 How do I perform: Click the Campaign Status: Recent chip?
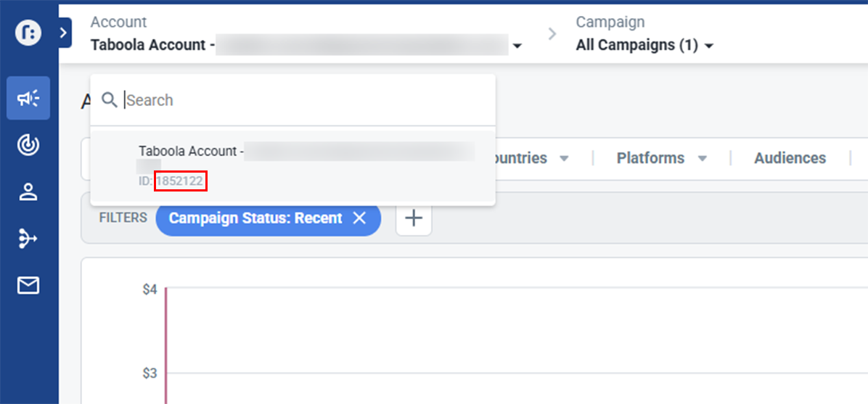(255, 218)
